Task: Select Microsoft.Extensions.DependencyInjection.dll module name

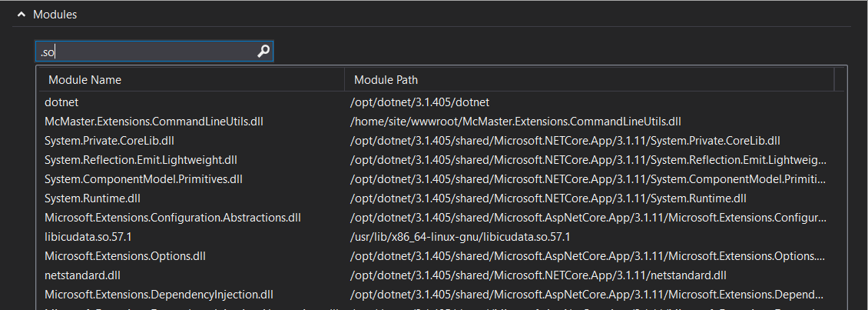Action: click(x=159, y=295)
